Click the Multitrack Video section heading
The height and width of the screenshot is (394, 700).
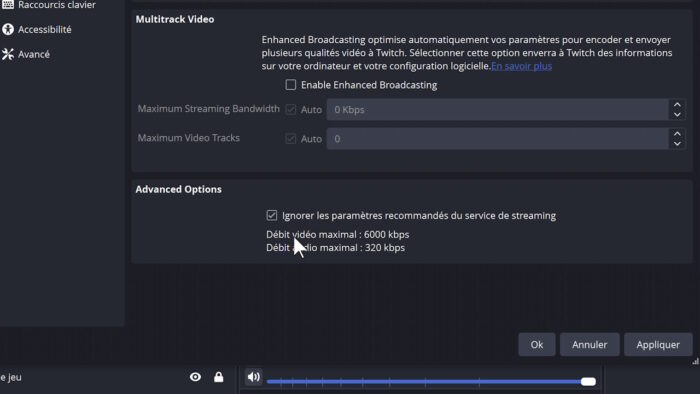tap(175, 20)
